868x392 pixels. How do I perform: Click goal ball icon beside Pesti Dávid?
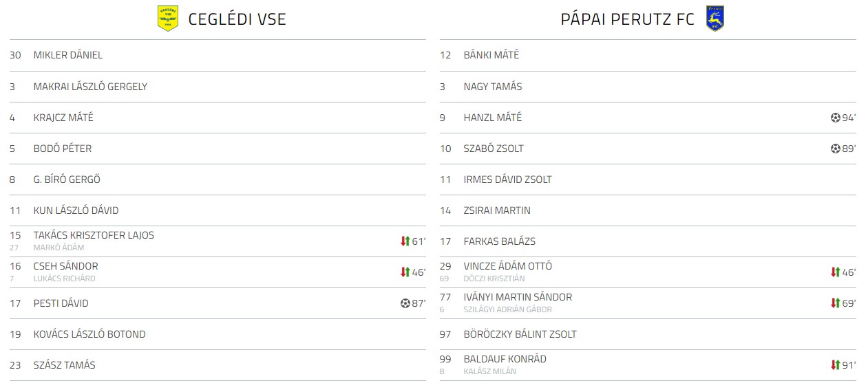tap(405, 303)
